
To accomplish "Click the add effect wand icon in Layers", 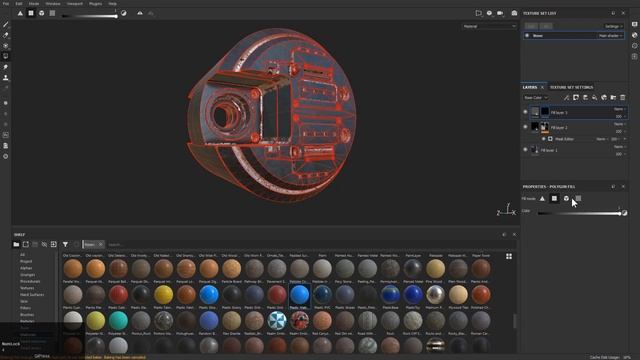I will click(567, 98).
